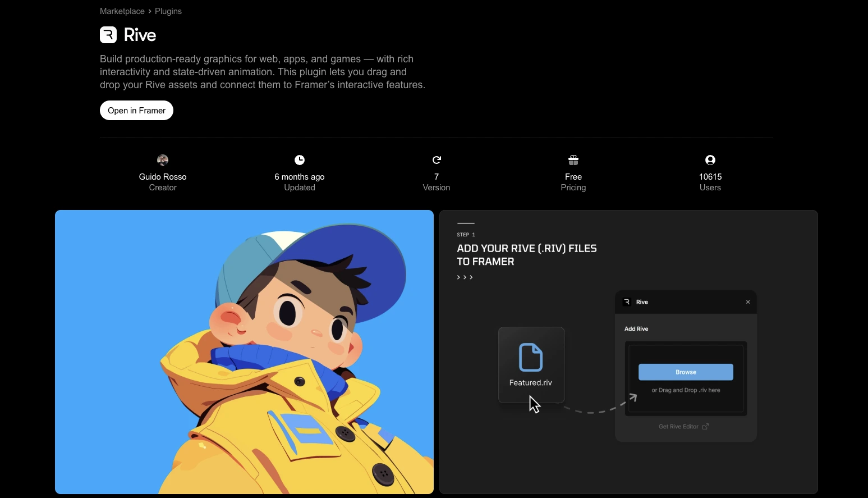
Task: Click the Rive R icon in the plugin panel
Action: click(x=626, y=301)
